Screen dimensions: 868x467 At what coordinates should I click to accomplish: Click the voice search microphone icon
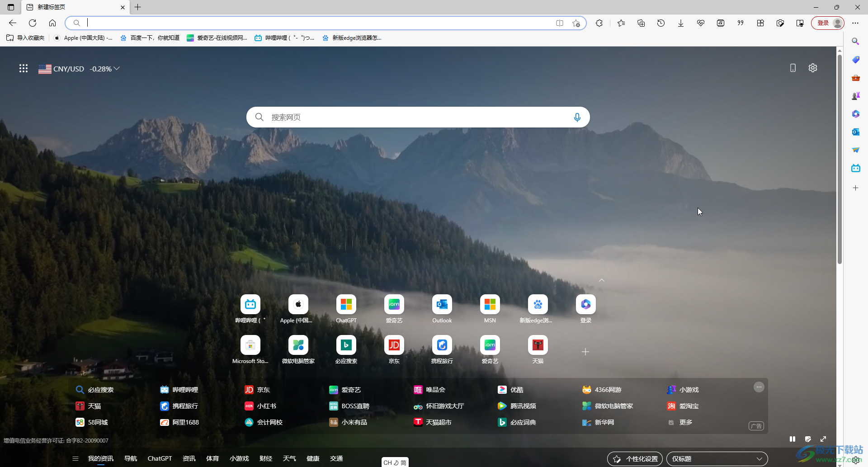point(577,118)
